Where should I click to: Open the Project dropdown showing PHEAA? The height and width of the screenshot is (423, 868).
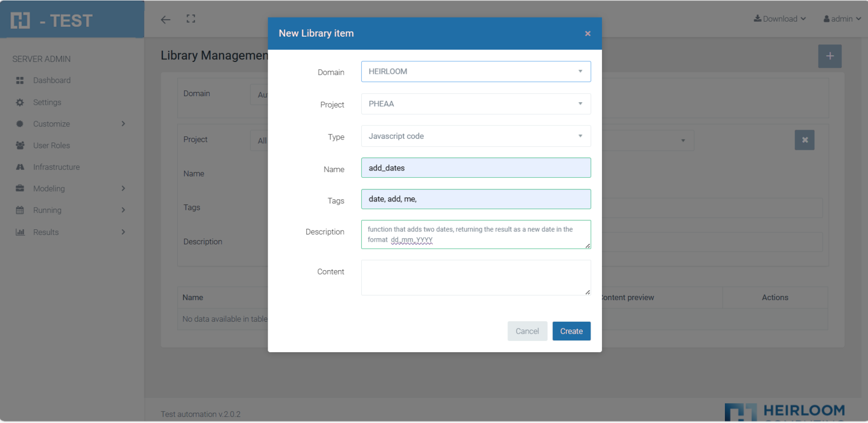click(x=475, y=104)
